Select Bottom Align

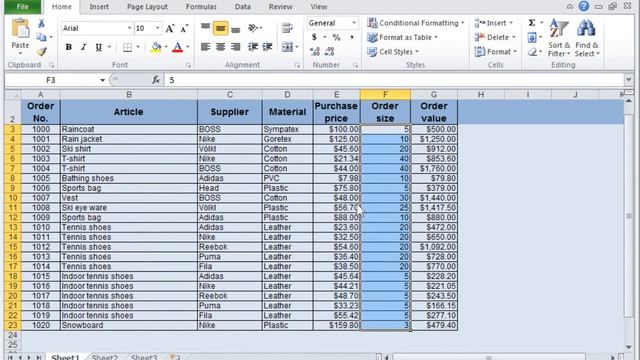(x=236, y=29)
